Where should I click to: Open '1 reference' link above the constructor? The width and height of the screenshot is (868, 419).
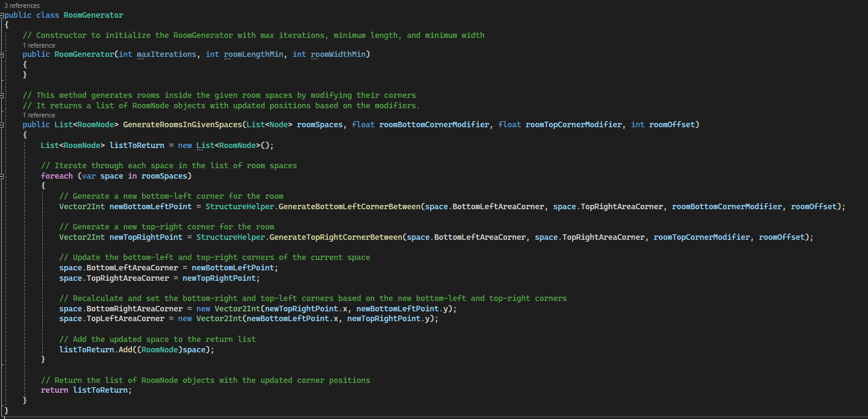[x=39, y=45]
